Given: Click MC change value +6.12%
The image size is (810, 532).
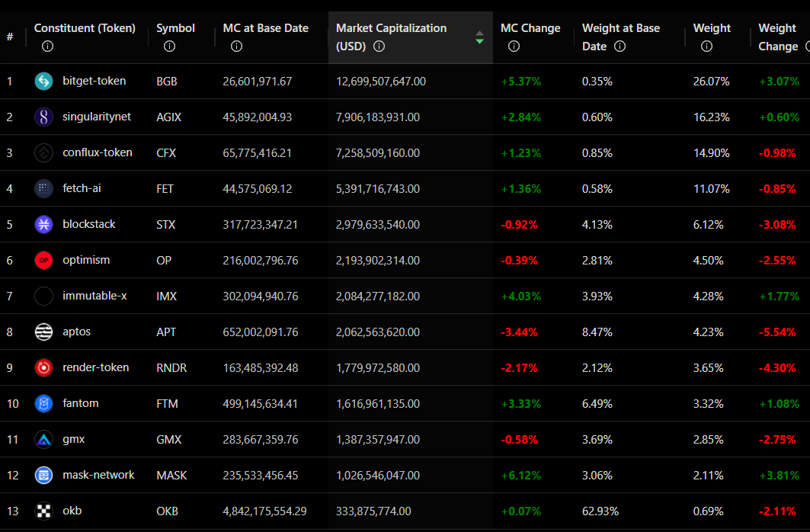Looking at the screenshot, I should (520, 476).
